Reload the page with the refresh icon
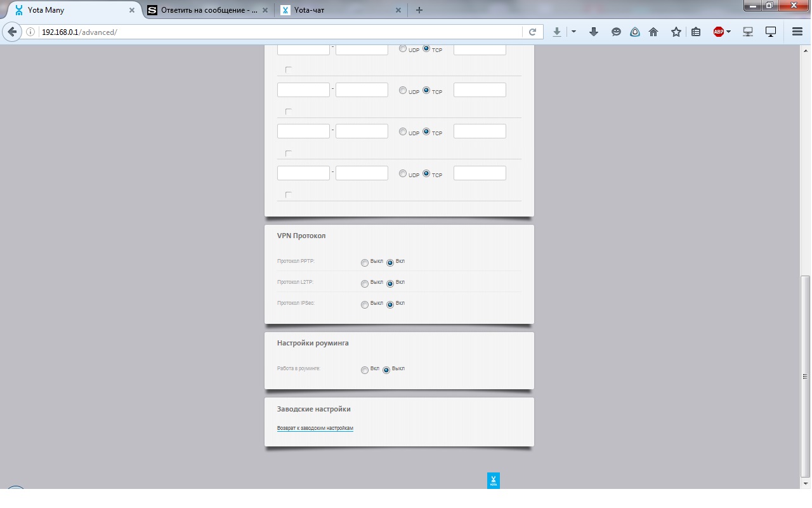This screenshot has height=508, width=812. click(533, 32)
